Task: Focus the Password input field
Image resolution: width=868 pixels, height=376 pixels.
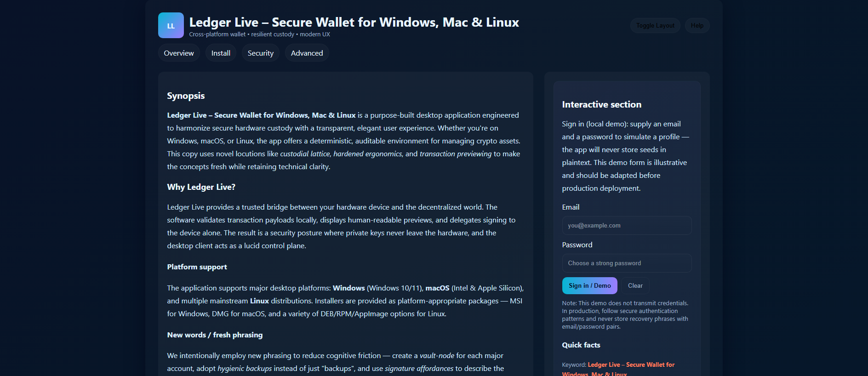Action: pos(627,263)
